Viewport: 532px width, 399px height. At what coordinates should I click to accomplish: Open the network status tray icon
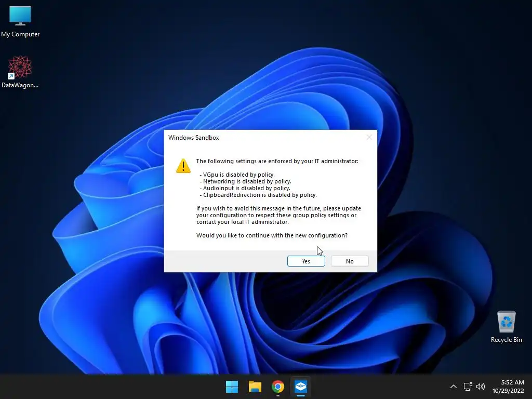click(x=468, y=387)
